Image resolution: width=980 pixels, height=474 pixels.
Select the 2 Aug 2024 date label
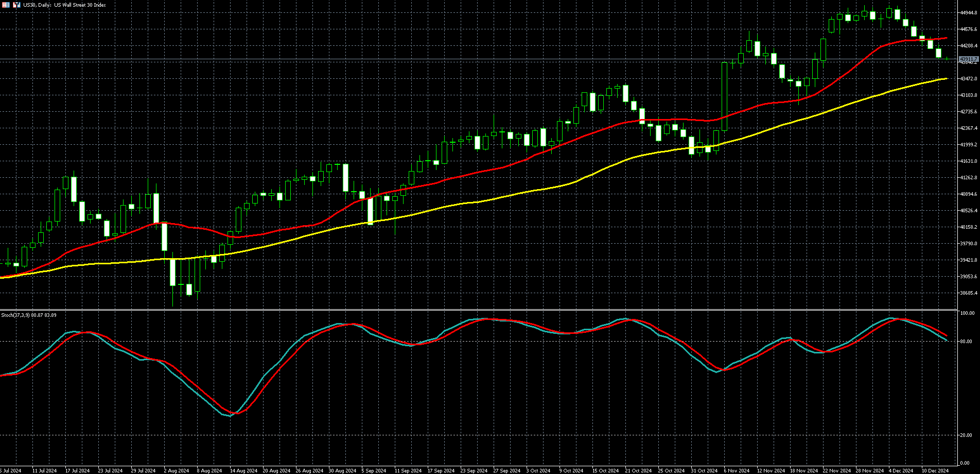coord(176,470)
